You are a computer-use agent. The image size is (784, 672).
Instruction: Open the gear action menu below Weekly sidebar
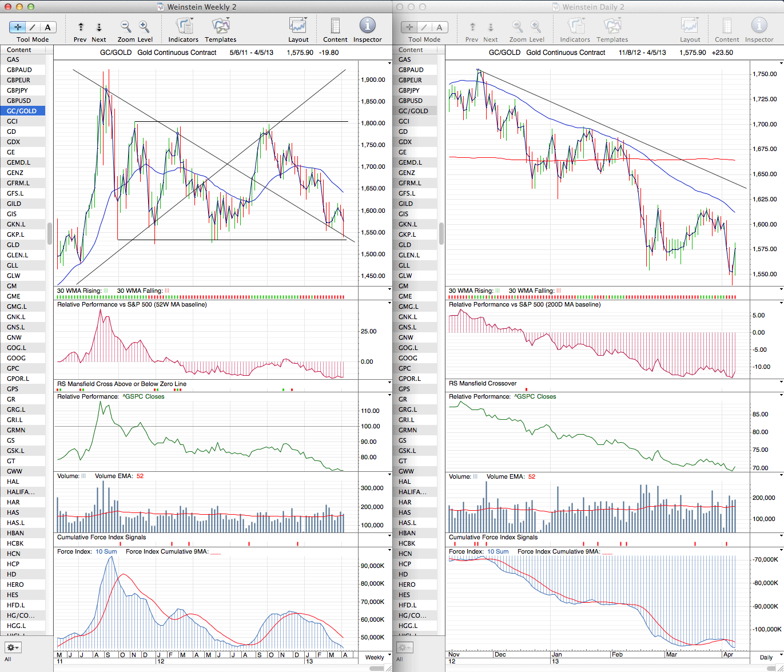pyautogui.click(x=13, y=647)
